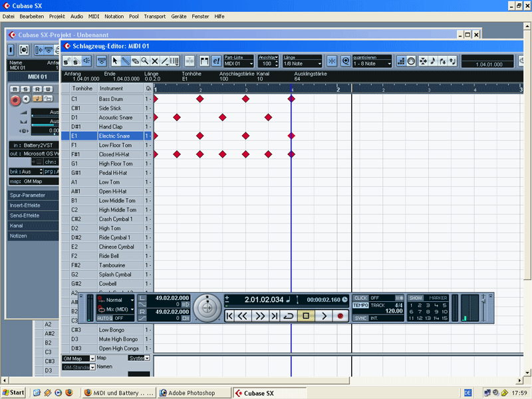
Task: Expand the Spur-Parameter inspector section
Action: (33, 195)
